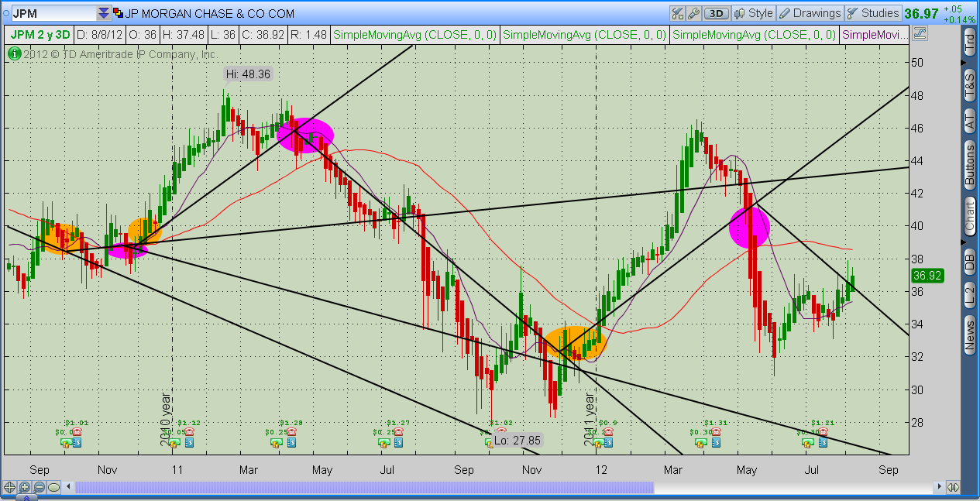Click the green info icon on chart

point(13,53)
